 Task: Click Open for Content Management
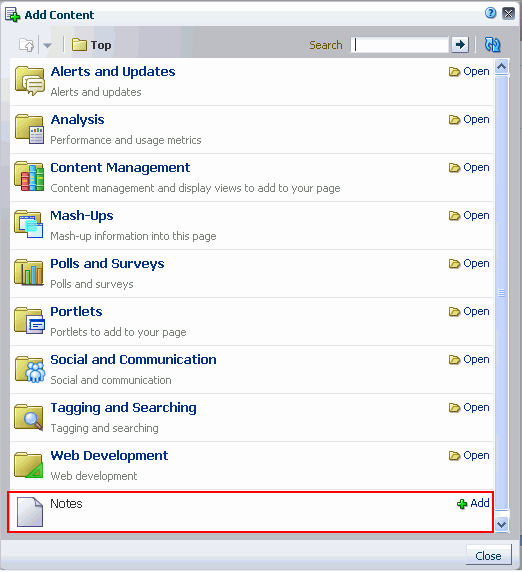(469, 167)
